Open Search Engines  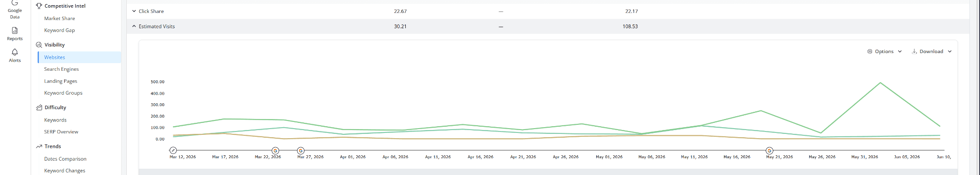pos(61,69)
